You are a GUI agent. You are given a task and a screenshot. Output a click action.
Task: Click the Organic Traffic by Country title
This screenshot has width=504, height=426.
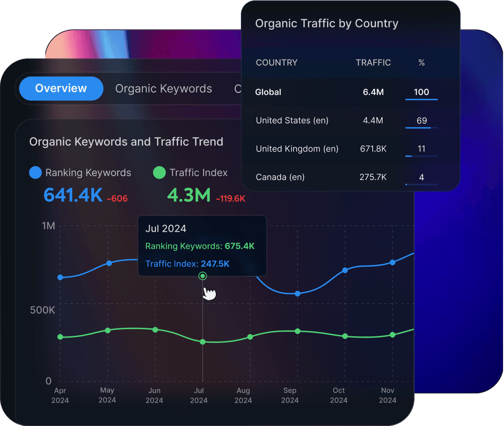327,23
